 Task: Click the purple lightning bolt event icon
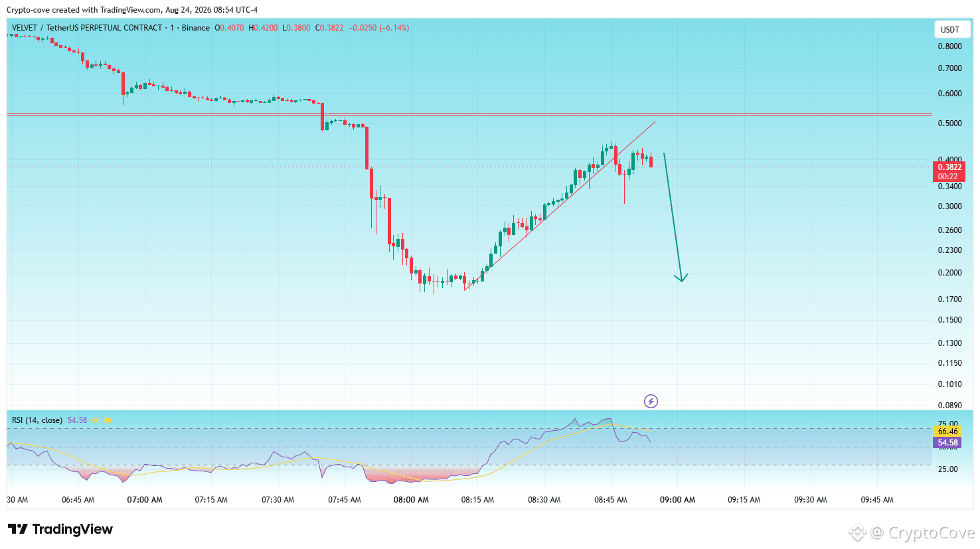tap(651, 401)
